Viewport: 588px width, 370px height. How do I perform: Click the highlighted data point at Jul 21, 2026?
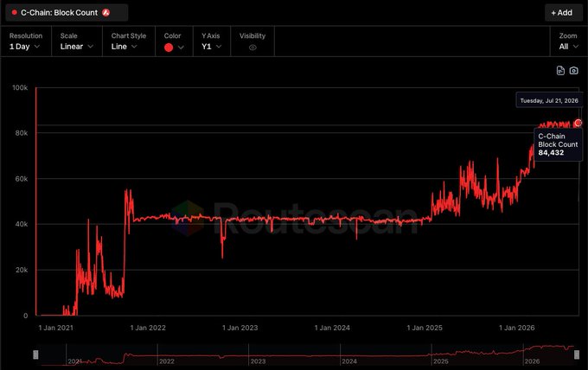coord(578,123)
